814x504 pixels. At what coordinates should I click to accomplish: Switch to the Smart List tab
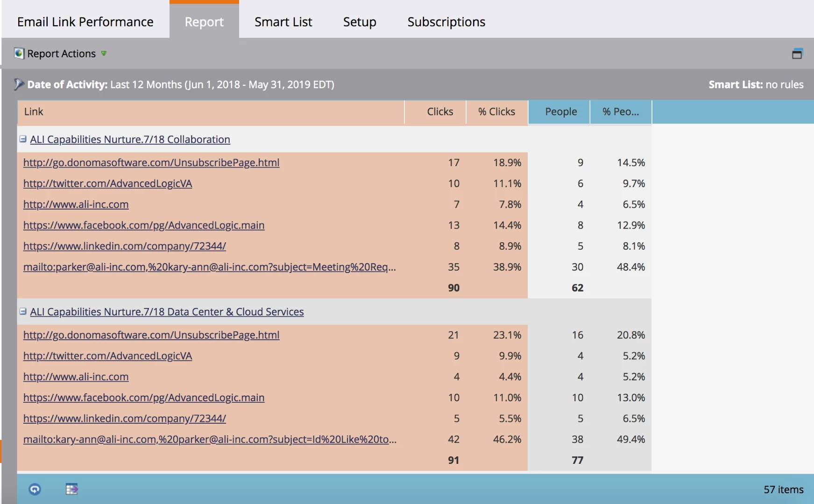click(x=283, y=21)
